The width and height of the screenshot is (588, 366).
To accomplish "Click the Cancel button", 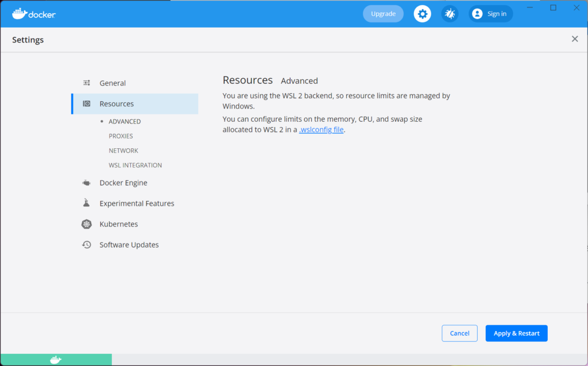I will point(459,333).
